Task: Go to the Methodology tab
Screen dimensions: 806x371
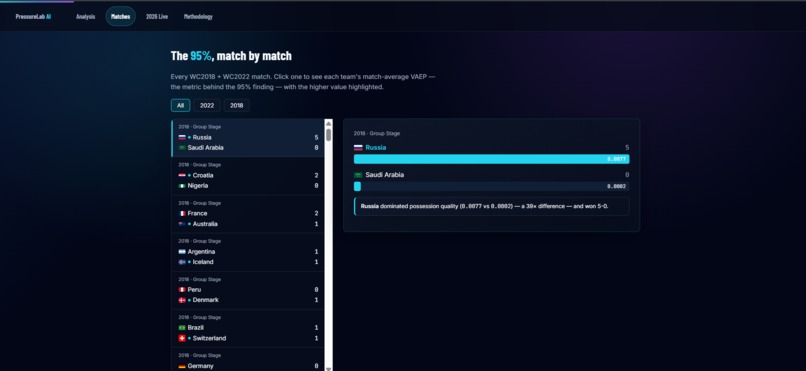Action: [198, 16]
